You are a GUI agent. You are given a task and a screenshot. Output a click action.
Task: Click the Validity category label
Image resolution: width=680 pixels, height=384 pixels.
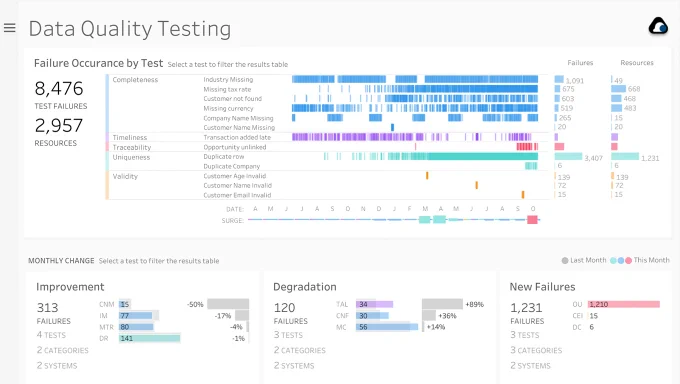(x=125, y=176)
